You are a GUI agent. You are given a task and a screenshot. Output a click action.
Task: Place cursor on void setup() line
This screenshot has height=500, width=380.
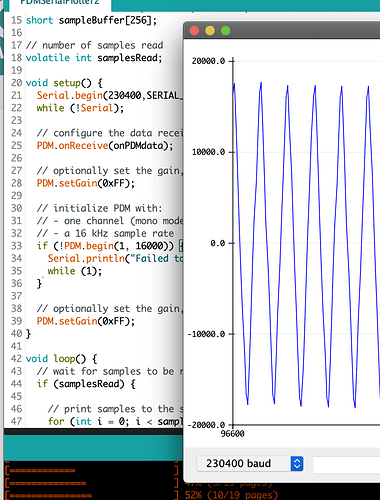[64, 83]
